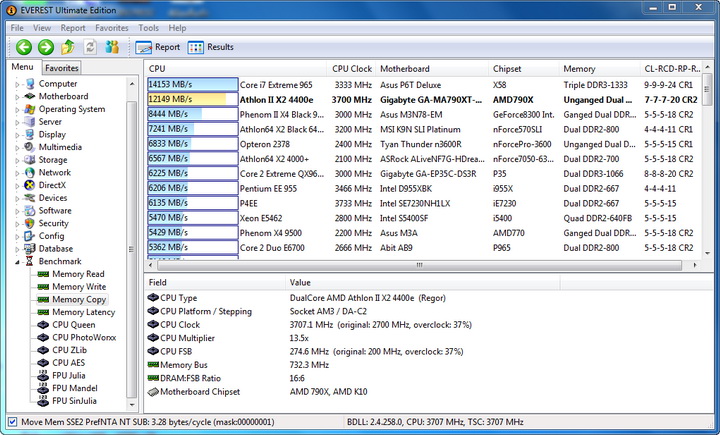Click the Refresh toolbar icon
720x435 pixels.
pos(90,47)
